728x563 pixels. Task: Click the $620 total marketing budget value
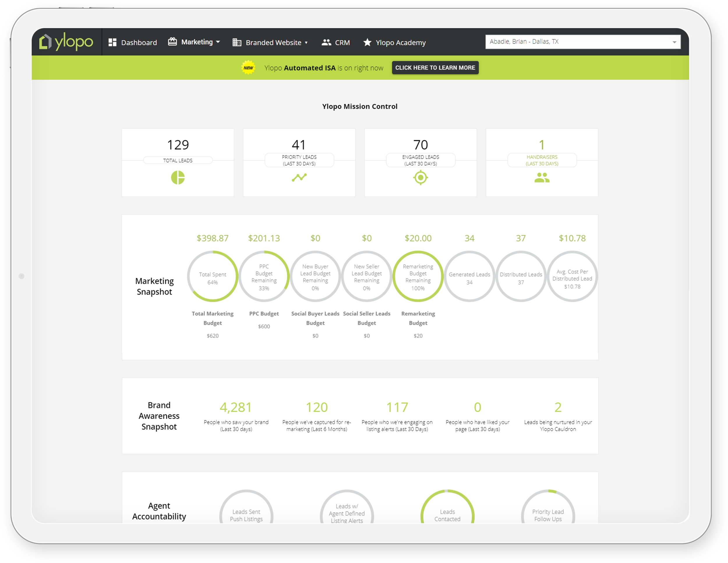[x=213, y=336]
